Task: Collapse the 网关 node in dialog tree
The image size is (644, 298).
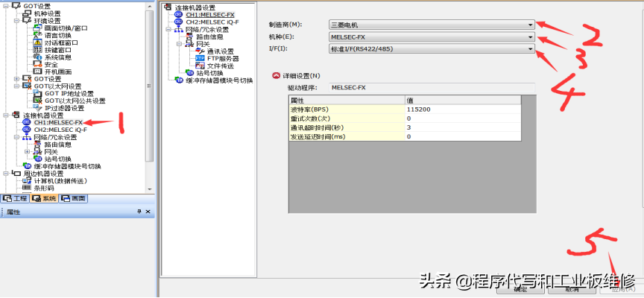Action: (180, 44)
